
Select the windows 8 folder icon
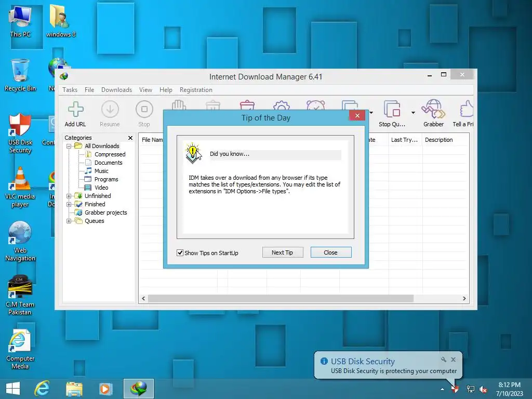click(x=61, y=21)
